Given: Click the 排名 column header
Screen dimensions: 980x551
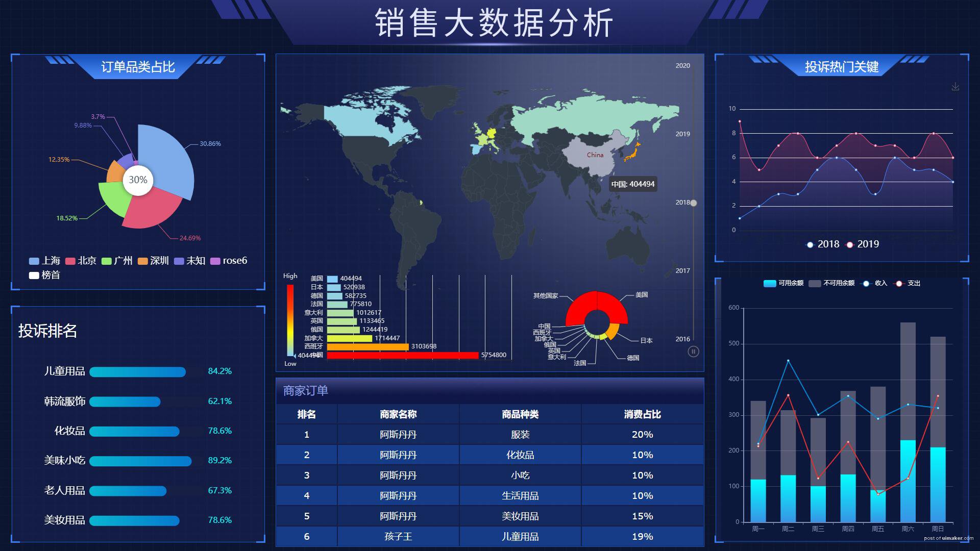Looking at the screenshot, I should tap(307, 414).
